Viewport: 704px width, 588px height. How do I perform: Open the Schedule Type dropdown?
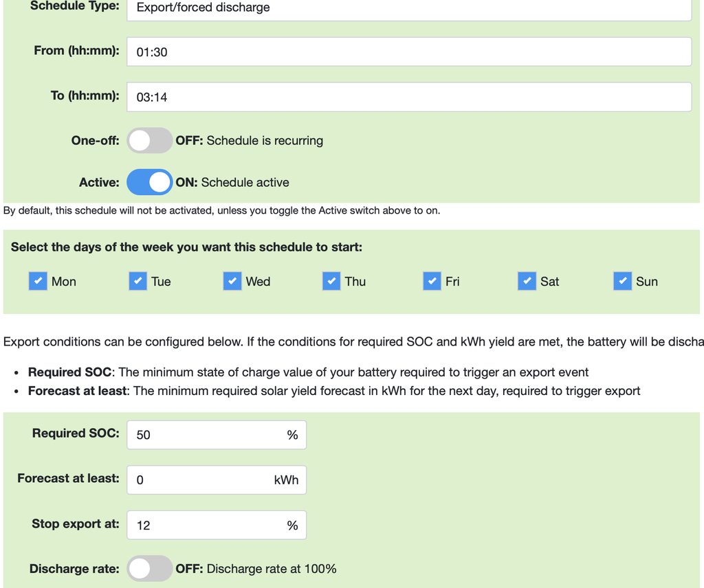click(x=409, y=8)
